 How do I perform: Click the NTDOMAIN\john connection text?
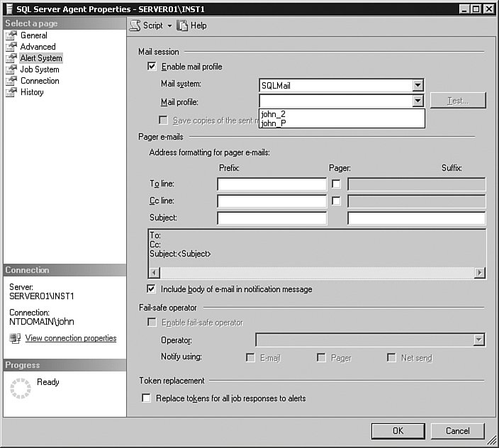(x=42, y=322)
